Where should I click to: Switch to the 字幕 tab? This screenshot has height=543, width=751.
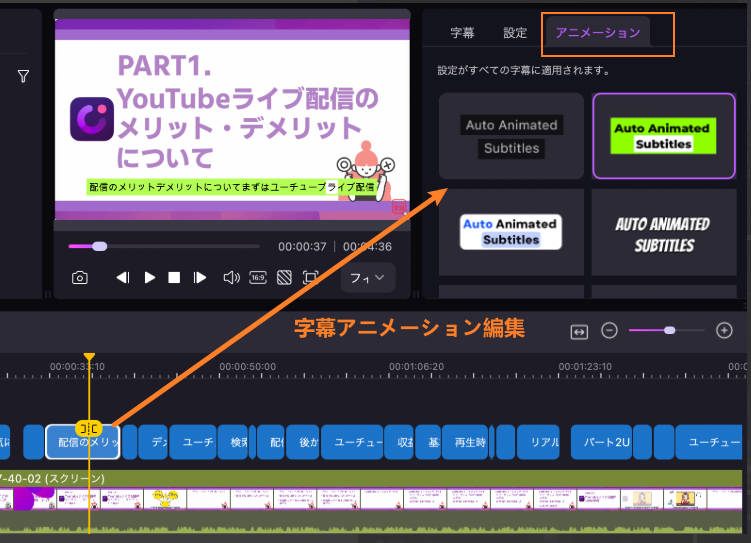[x=462, y=33]
